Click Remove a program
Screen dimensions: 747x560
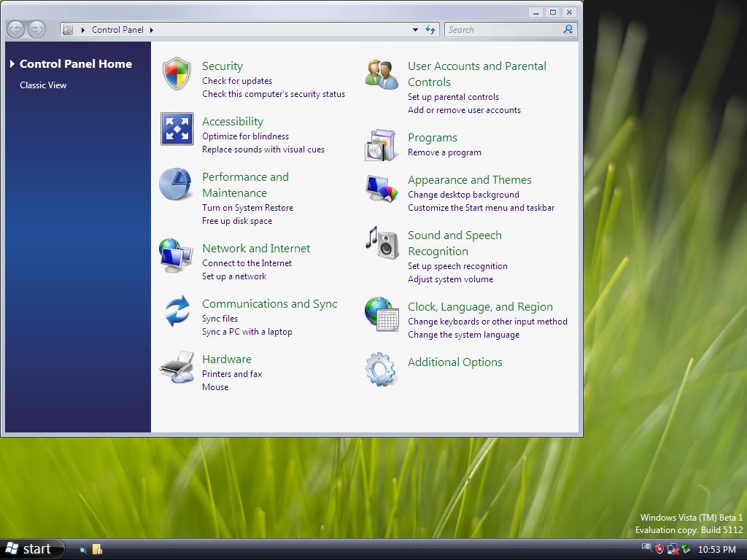(x=444, y=152)
